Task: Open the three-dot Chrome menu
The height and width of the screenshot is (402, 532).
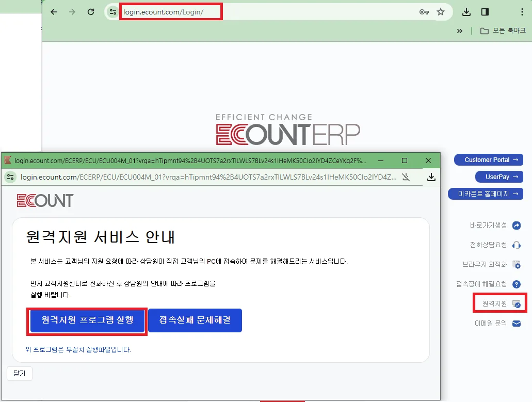Action: pos(522,12)
